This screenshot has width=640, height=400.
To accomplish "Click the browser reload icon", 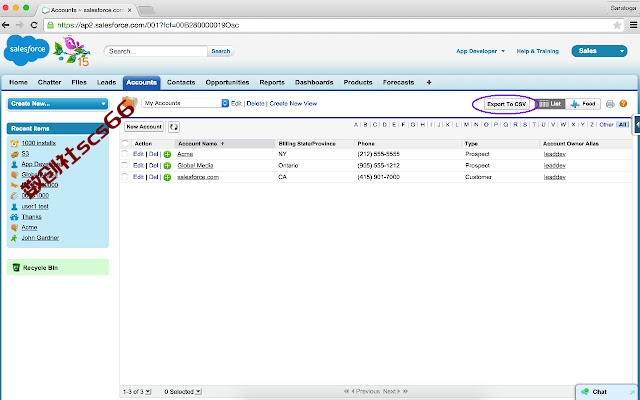I will [34, 25].
